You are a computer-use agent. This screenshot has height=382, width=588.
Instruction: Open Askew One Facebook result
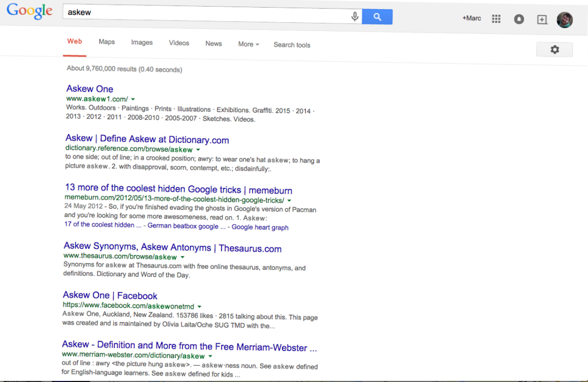(x=110, y=295)
